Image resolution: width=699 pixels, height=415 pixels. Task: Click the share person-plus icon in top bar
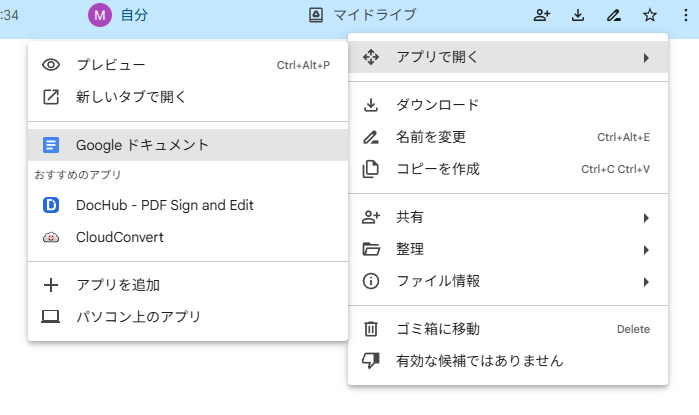point(542,15)
